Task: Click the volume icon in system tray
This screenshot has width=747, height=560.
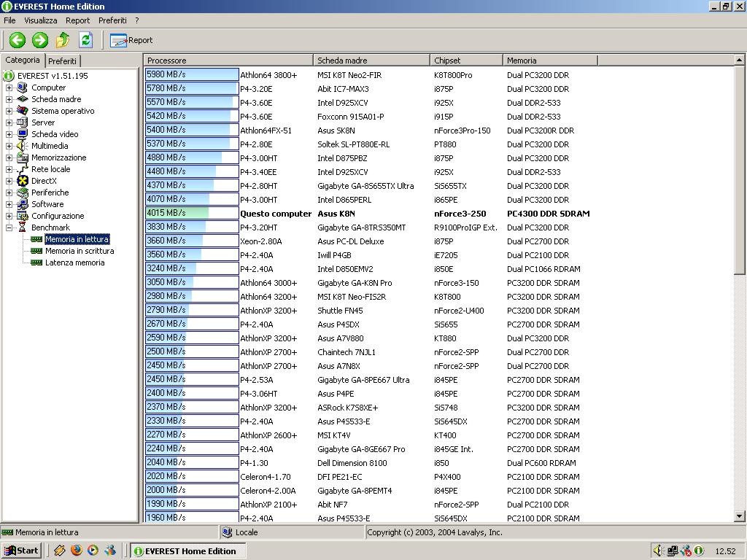Action: (658, 551)
